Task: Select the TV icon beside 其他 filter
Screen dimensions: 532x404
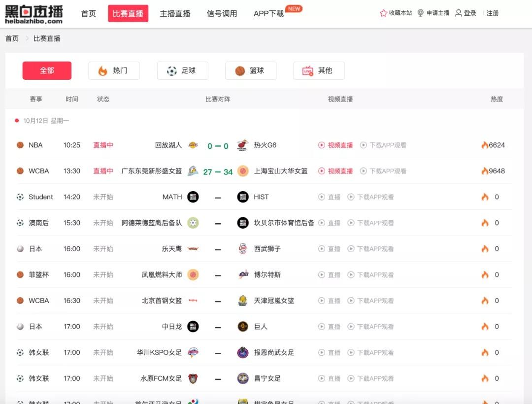Action: (306, 70)
